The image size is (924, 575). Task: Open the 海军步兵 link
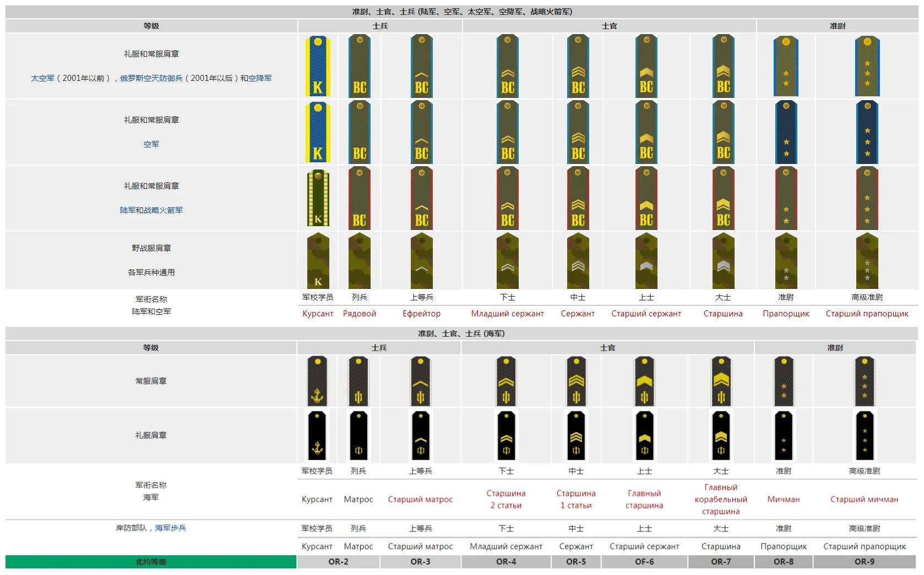point(171,528)
